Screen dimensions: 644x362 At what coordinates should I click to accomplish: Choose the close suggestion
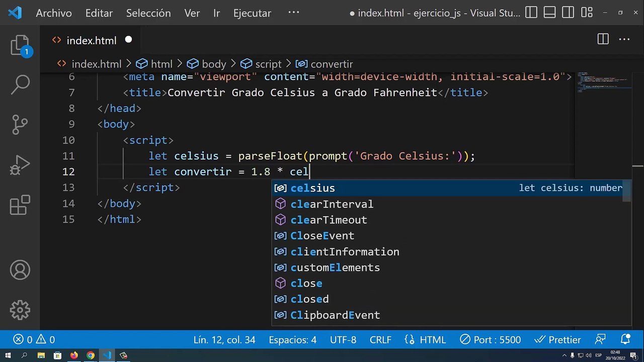pyautogui.click(x=448, y=283)
